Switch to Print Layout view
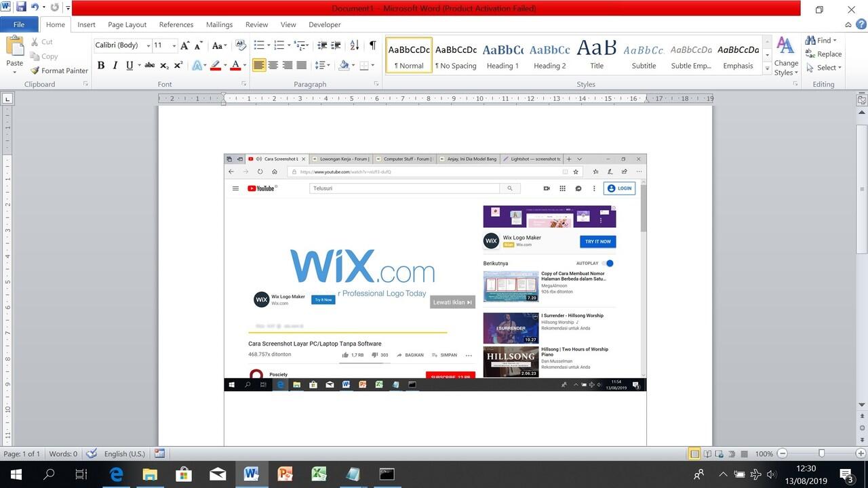The width and height of the screenshot is (868, 488). [x=694, y=453]
